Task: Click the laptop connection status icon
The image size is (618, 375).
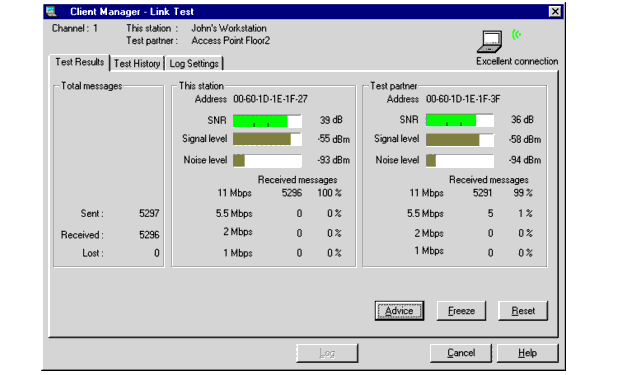Action: point(490,42)
